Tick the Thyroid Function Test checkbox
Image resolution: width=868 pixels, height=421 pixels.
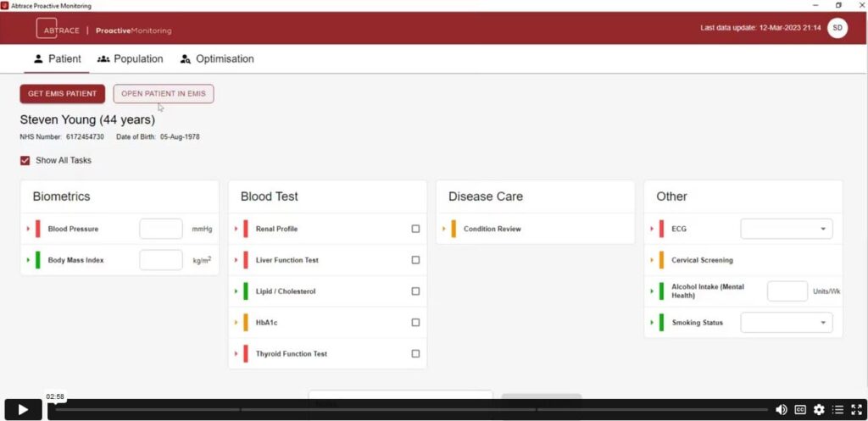pos(415,353)
